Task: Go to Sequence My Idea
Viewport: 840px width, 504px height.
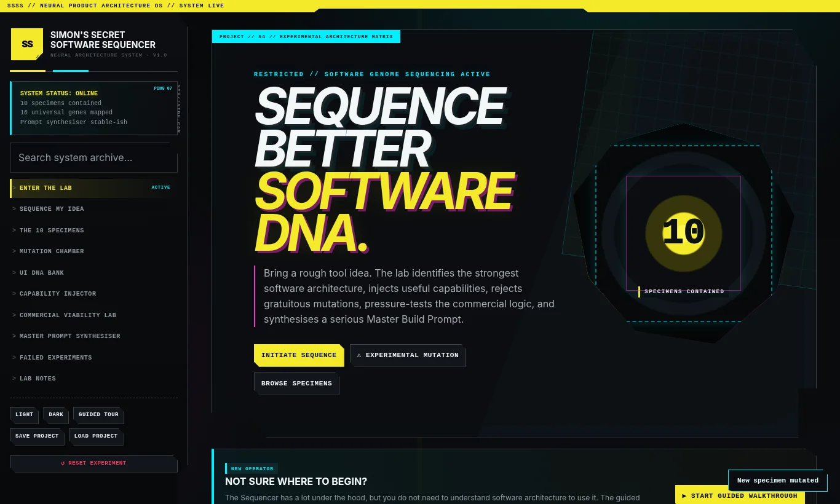Action: (x=93, y=209)
